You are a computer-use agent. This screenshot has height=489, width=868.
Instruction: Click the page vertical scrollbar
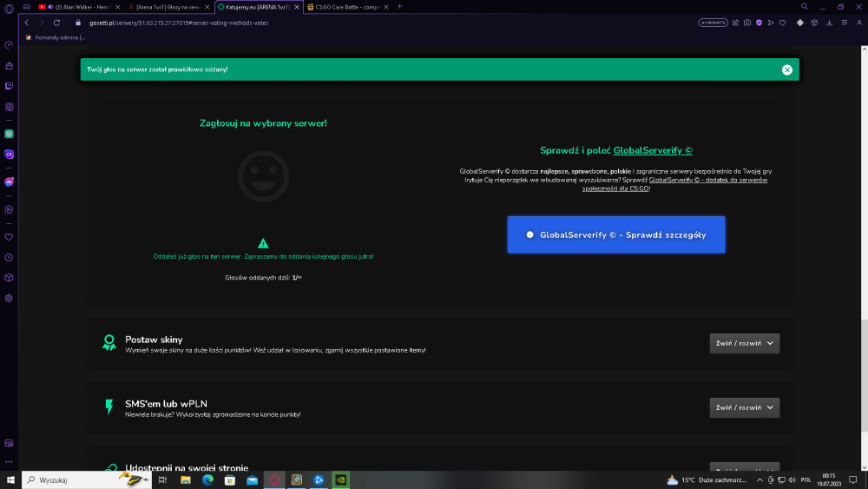[865, 375]
